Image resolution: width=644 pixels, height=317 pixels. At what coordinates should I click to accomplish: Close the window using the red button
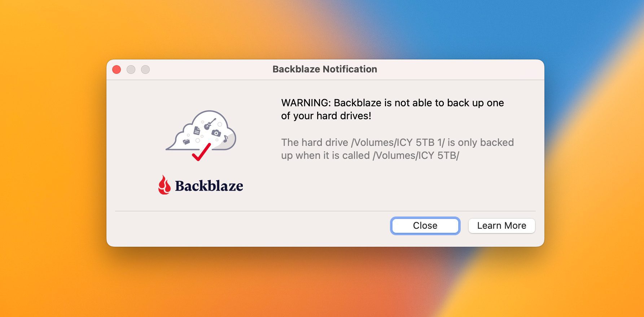117,70
